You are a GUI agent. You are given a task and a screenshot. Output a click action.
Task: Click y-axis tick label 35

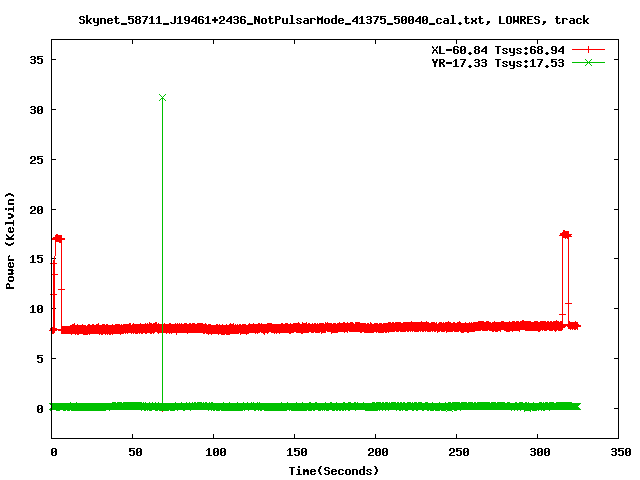coord(36,60)
